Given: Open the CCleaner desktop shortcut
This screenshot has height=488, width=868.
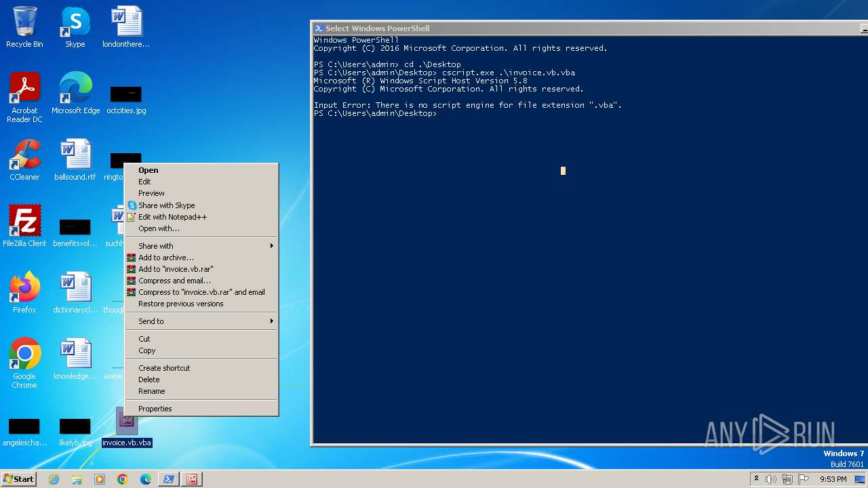Looking at the screenshot, I should click(24, 160).
